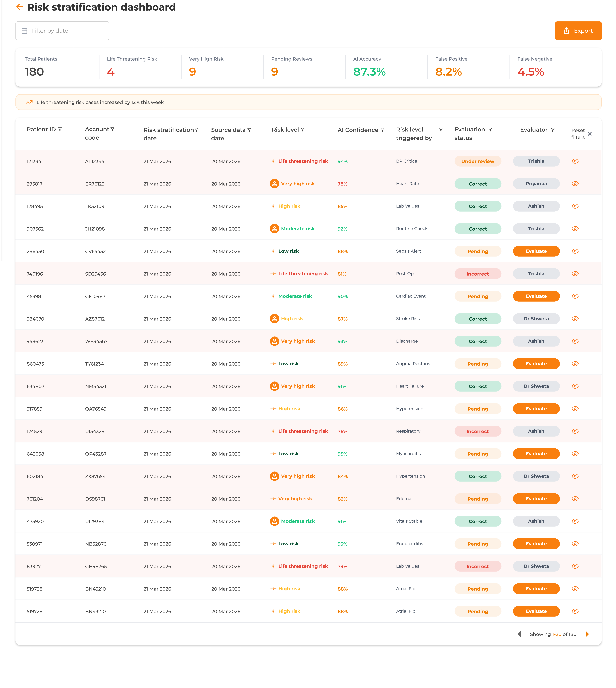Filter the Patient ID column
Image resolution: width=616 pixels, height=688 pixels.
(x=60, y=129)
